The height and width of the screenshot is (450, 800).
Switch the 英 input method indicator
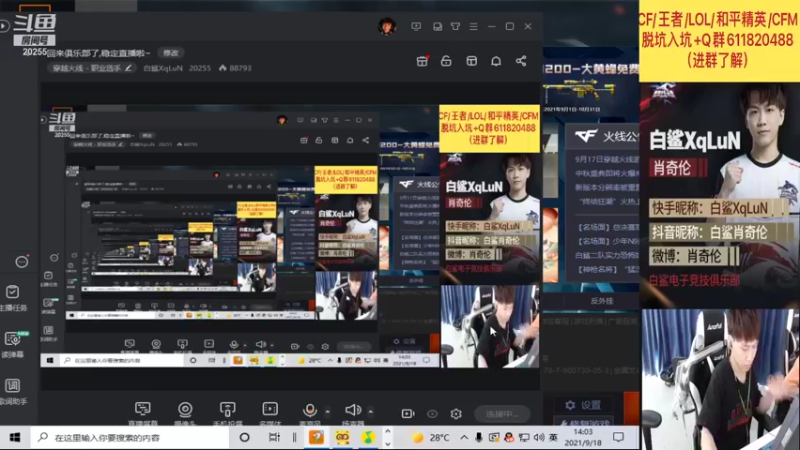click(x=553, y=438)
